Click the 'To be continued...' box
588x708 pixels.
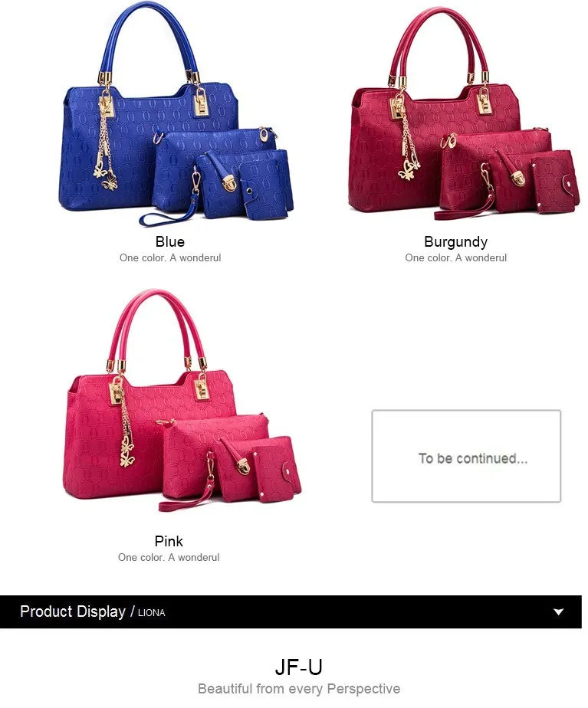(466, 456)
